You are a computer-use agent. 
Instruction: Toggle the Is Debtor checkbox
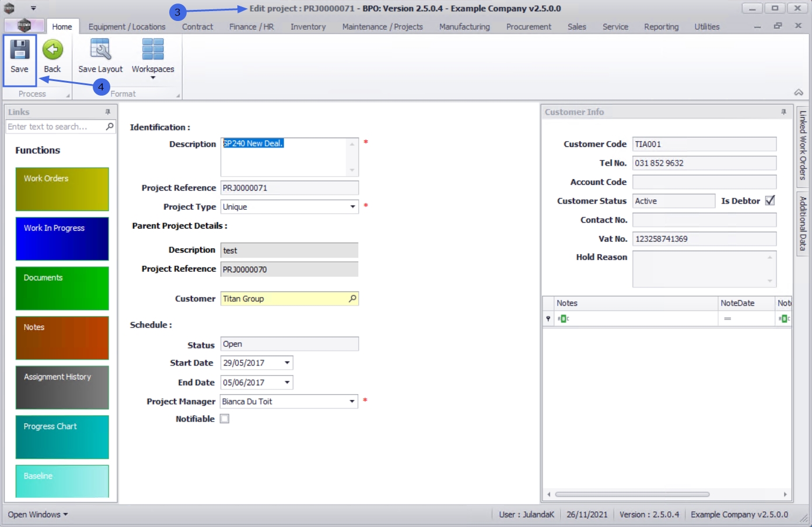[x=770, y=201]
